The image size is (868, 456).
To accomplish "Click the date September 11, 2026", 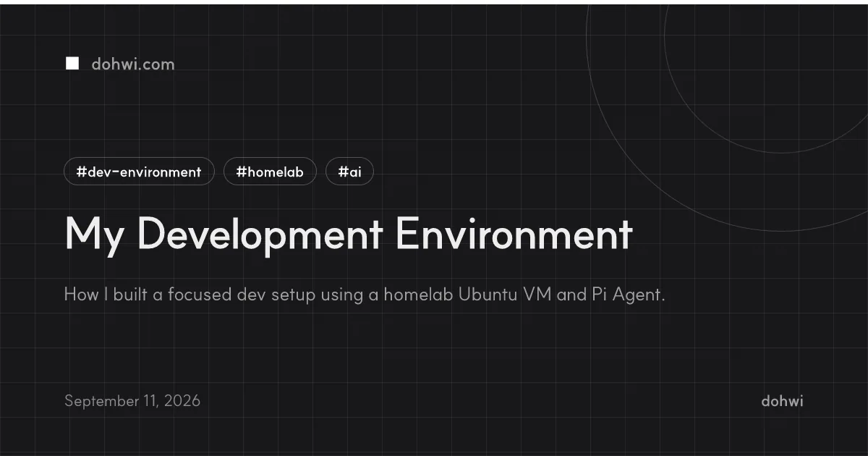I will click(132, 400).
